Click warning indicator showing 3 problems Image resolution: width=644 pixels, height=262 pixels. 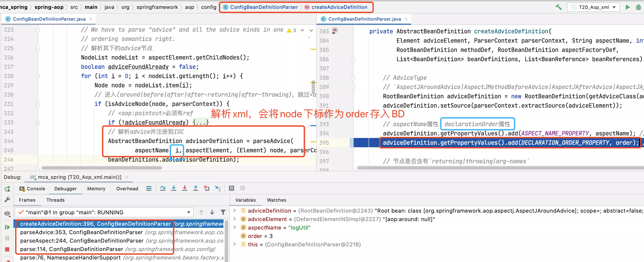click(291, 30)
